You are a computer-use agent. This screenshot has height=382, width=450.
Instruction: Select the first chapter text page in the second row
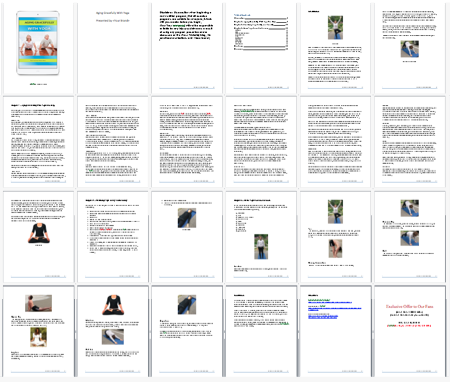38,142
